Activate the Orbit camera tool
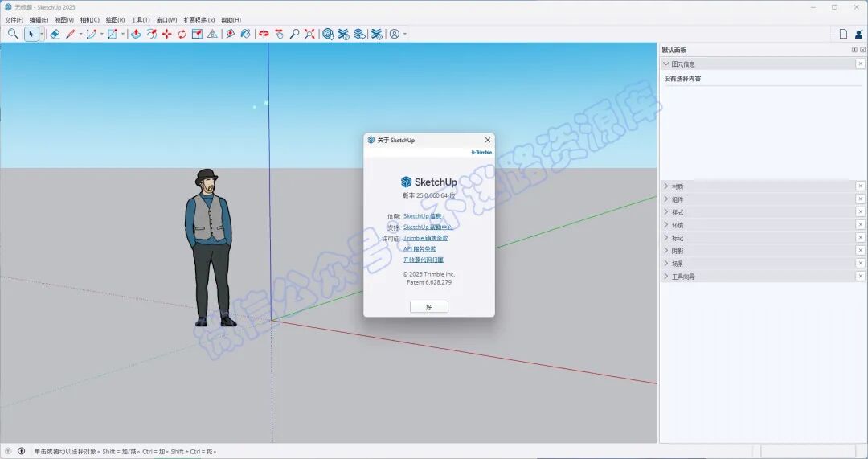 264,34
